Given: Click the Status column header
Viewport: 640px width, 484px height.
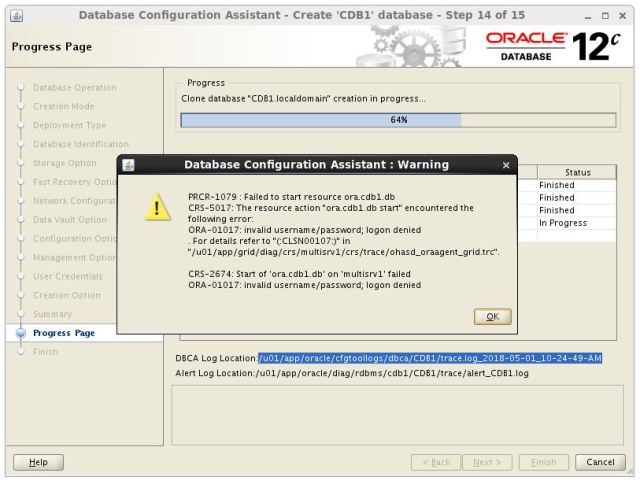Looking at the screenshot, I should 577,172.
